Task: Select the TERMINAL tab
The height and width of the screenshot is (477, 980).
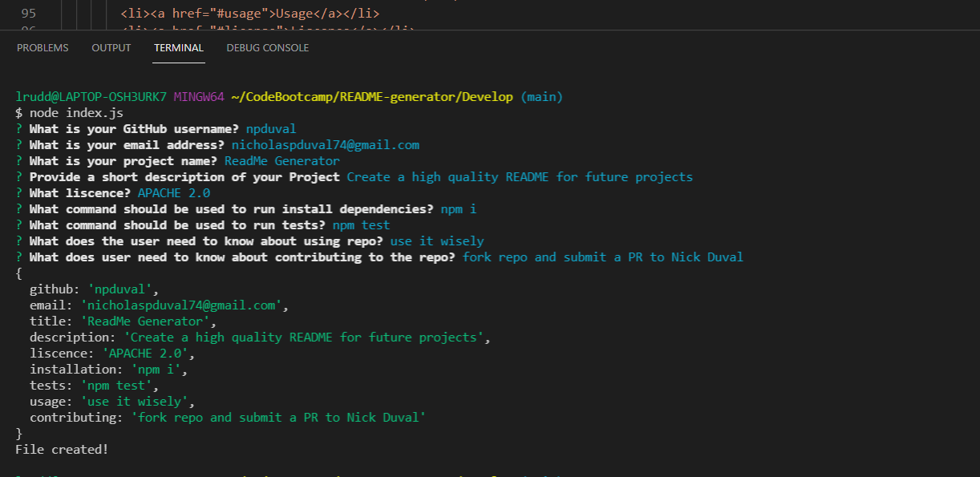Action: coord(179,48)
